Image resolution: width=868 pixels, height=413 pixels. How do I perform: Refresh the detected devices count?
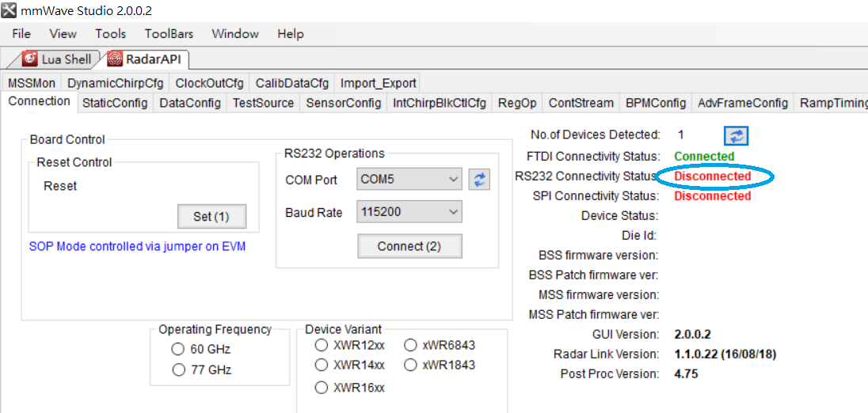737,135
